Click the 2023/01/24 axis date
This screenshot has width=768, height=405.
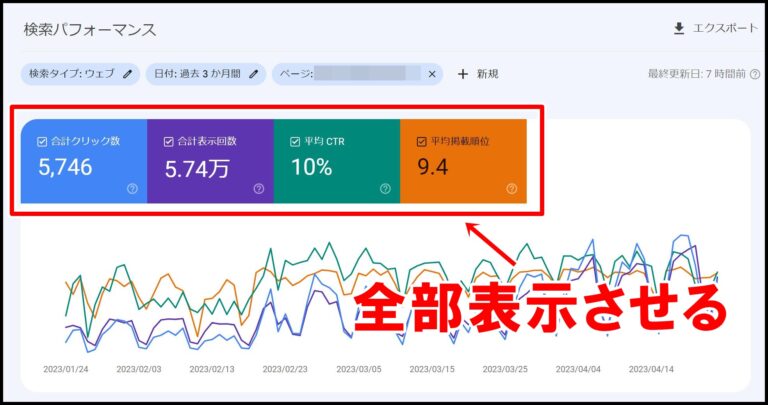[x=66, y=369]
